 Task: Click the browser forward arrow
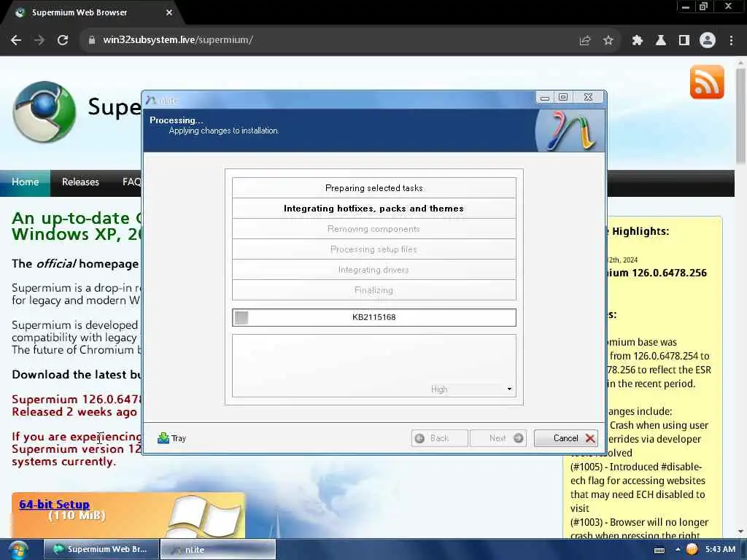(39, 41)
